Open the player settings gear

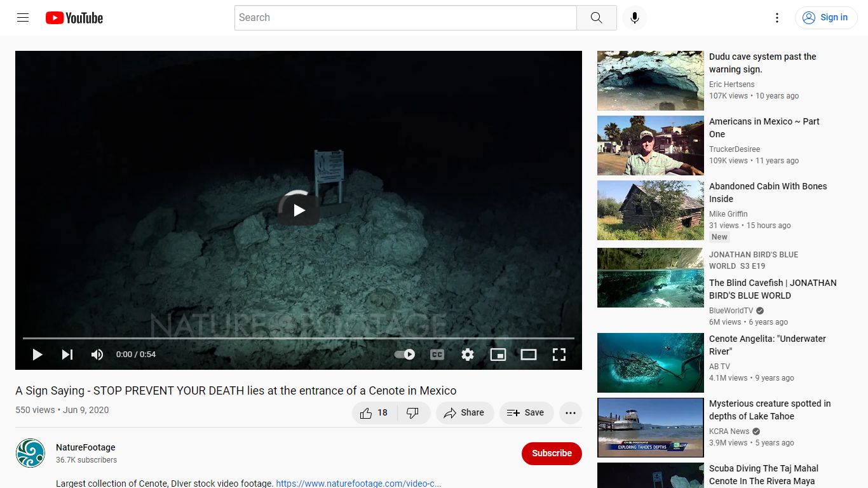coord(468,355)
